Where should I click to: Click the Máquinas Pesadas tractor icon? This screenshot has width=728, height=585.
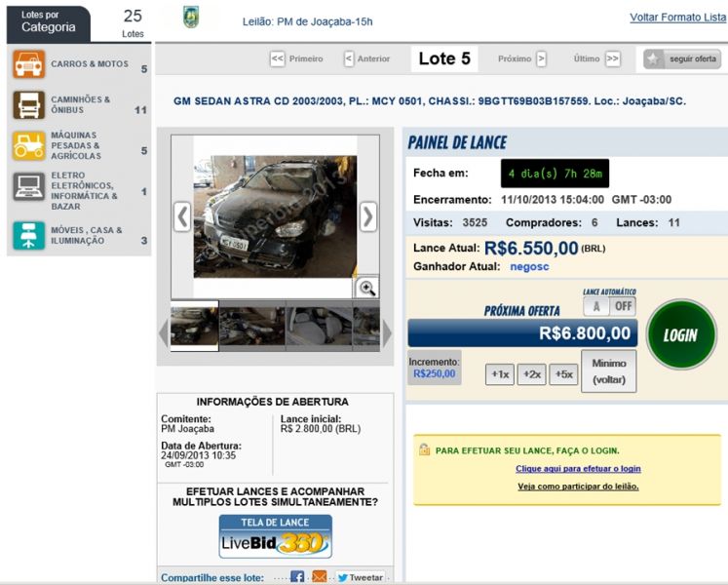[28, 146]
